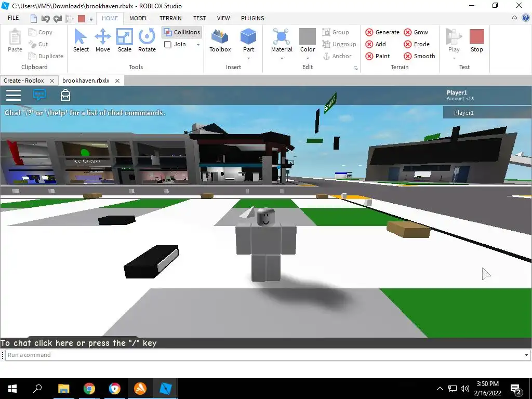Click the Erode terrain tool
Viewport: 532px width, 399px height.
(417, 44)
